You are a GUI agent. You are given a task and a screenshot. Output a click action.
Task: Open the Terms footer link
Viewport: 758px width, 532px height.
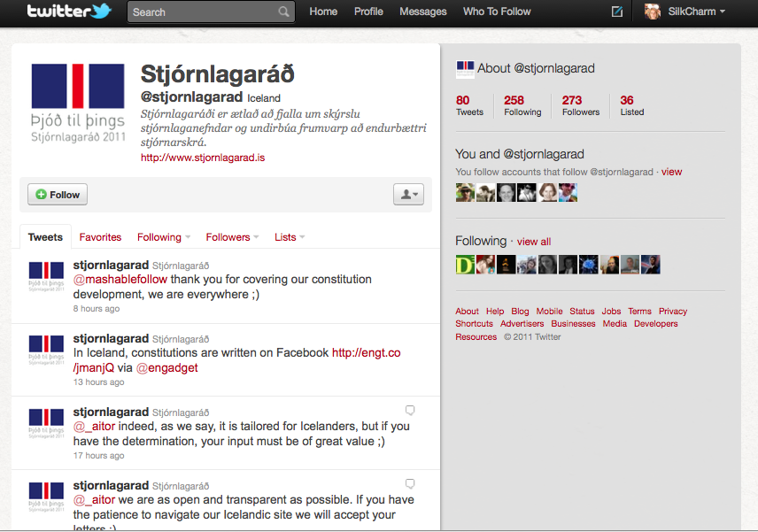pos(639,312)
